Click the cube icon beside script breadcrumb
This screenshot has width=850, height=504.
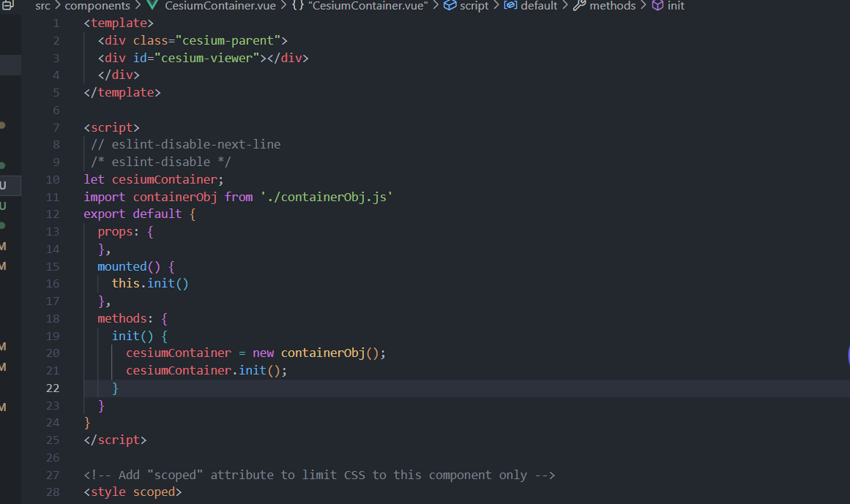pyautogui.click(x=450, y=5)
